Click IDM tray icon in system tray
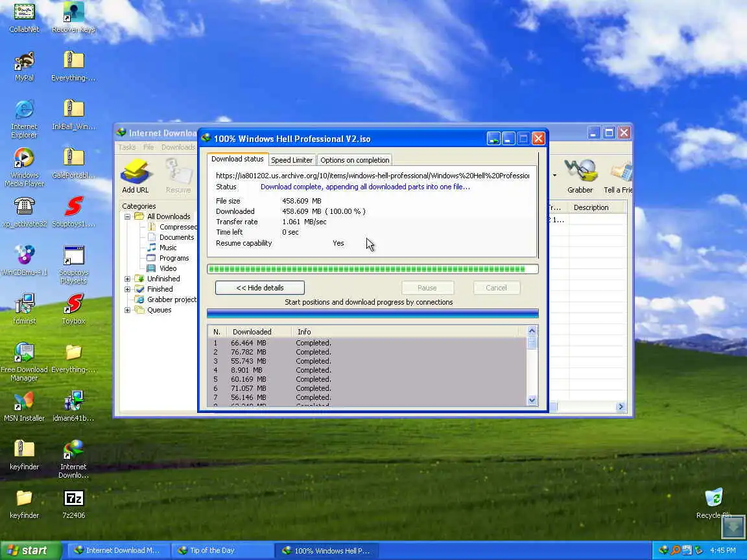The width and height of the screenshot is (747, 560). click(663, 550)
